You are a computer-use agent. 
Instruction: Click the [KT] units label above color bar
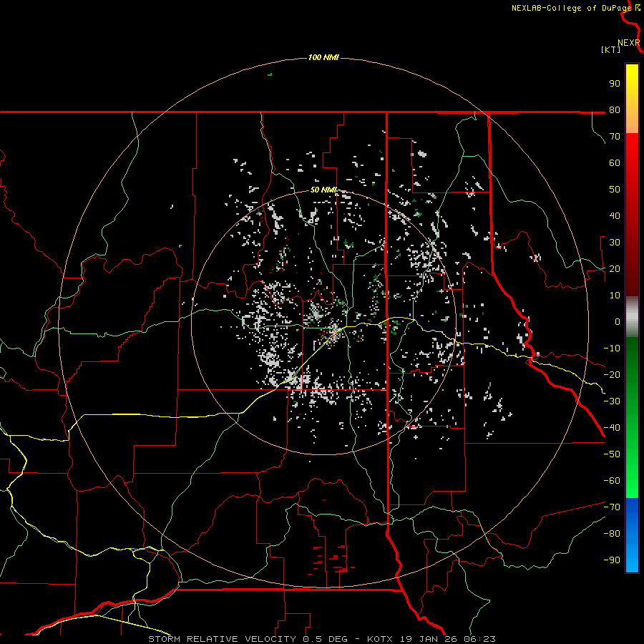click(610, 49)
